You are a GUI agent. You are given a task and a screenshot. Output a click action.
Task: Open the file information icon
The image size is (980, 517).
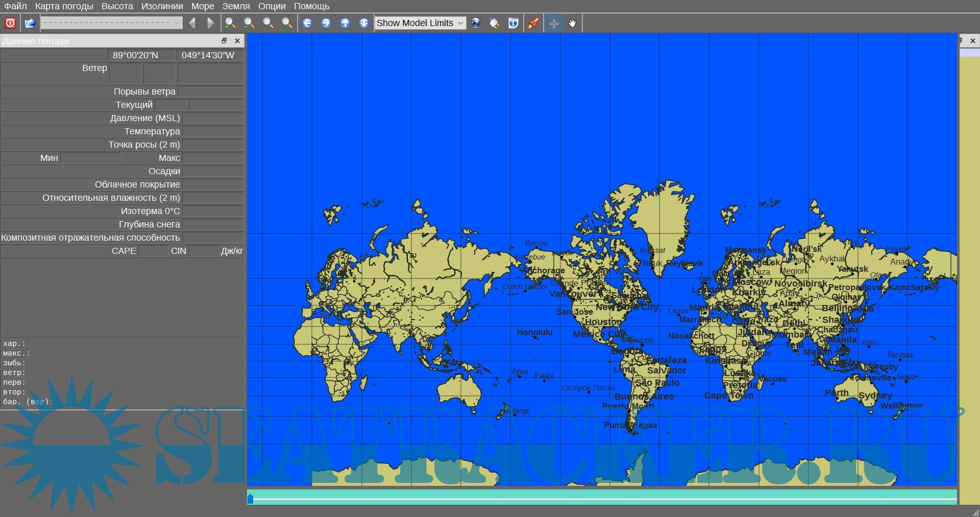[513, 23]
